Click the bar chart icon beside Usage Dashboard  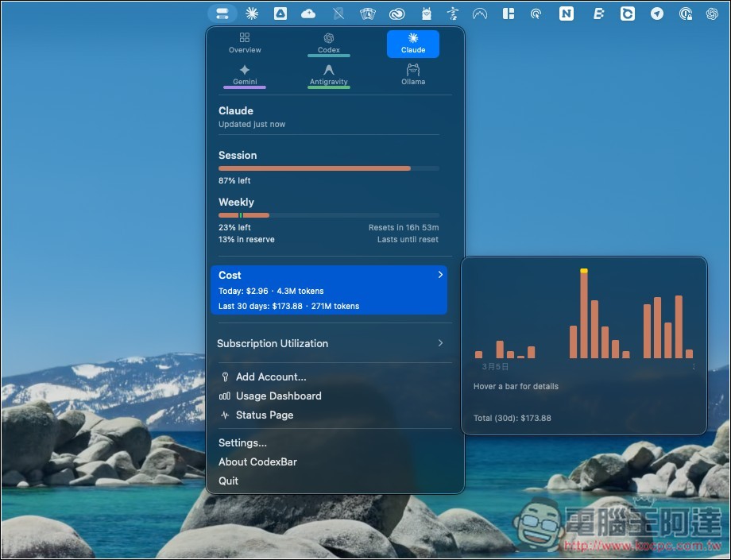tap(225, 396)
